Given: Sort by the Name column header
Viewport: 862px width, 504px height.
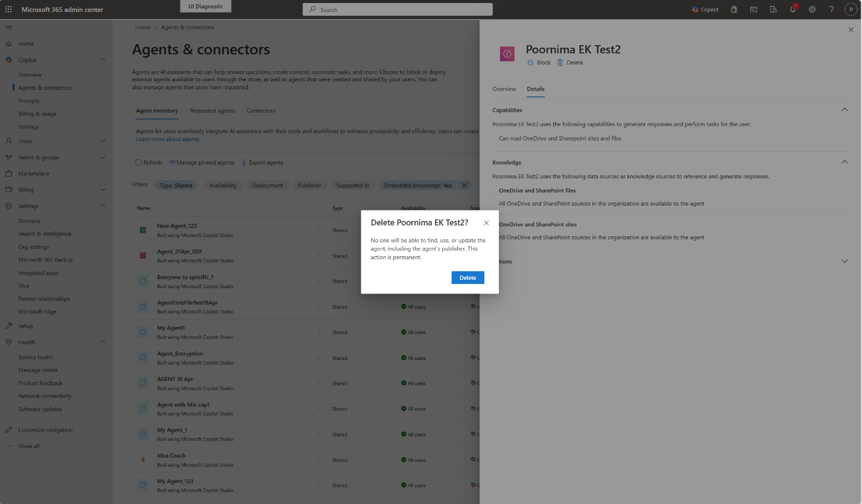Looking at the screenshot, I should (x=143, y=208).
